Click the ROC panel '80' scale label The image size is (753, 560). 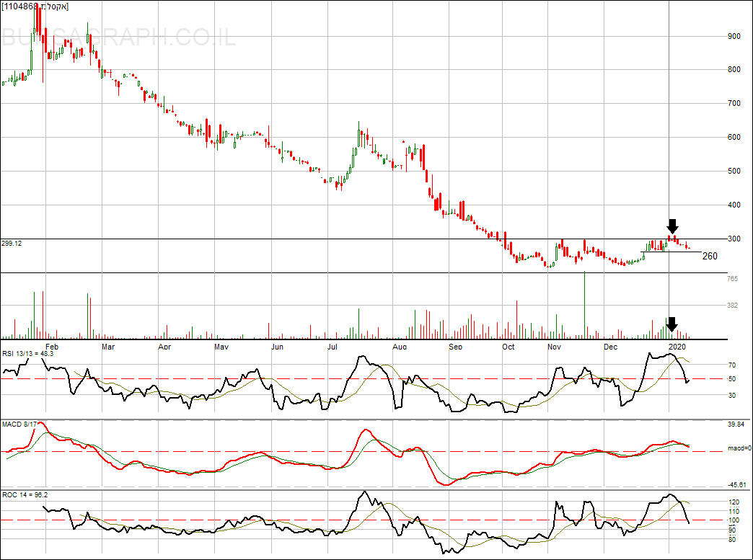[x=732, y=539]
